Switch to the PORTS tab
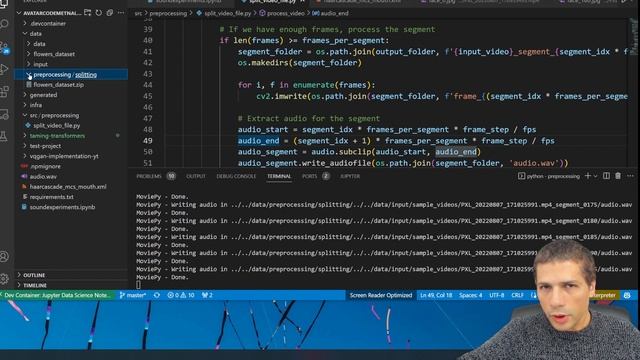Viewport: 640px width, 360px height. [x=309, y=176]
